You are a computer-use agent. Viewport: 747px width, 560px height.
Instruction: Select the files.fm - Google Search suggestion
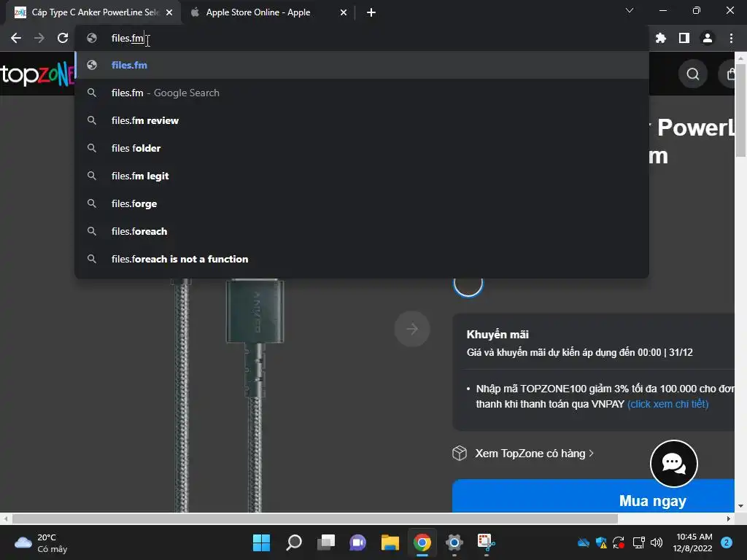pyautogui.click(x=362, y=93)
